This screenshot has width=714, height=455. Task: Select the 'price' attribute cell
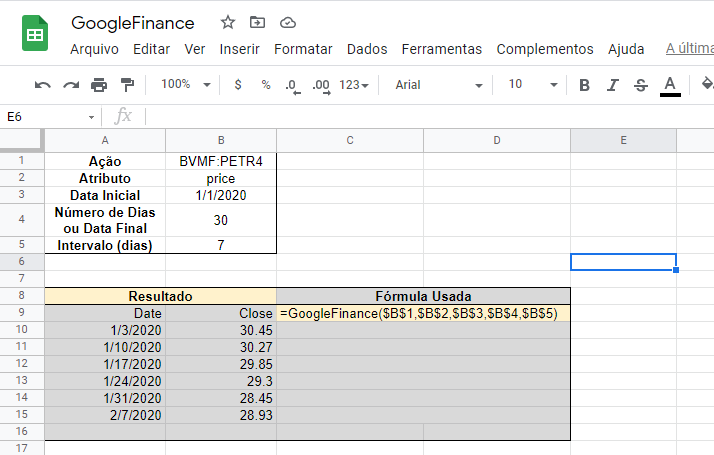click(221, 178)
